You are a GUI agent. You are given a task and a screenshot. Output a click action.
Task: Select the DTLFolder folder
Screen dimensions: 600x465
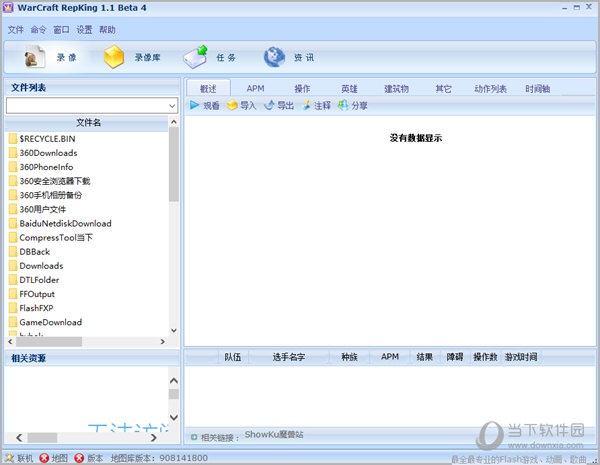(39, 280)
